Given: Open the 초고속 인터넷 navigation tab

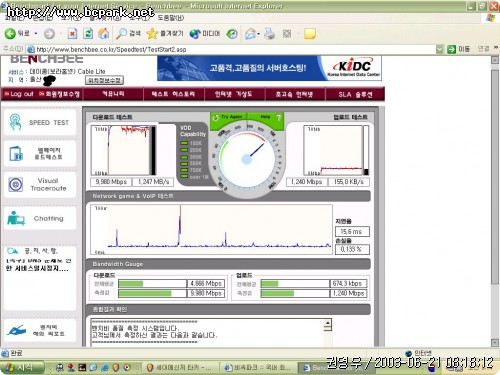Looking at the screenshot, I should pos(294,94).
